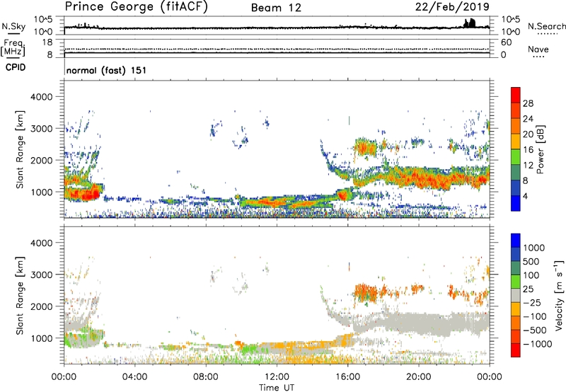This screenshot has height=392, width=566.
Task: Click power colorbar tick label '16'
Action: [528, 150]
